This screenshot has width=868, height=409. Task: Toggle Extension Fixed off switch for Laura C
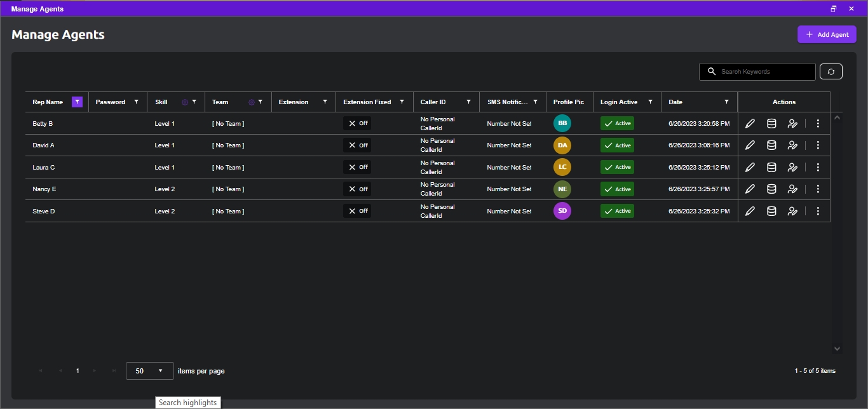point(357,167)
